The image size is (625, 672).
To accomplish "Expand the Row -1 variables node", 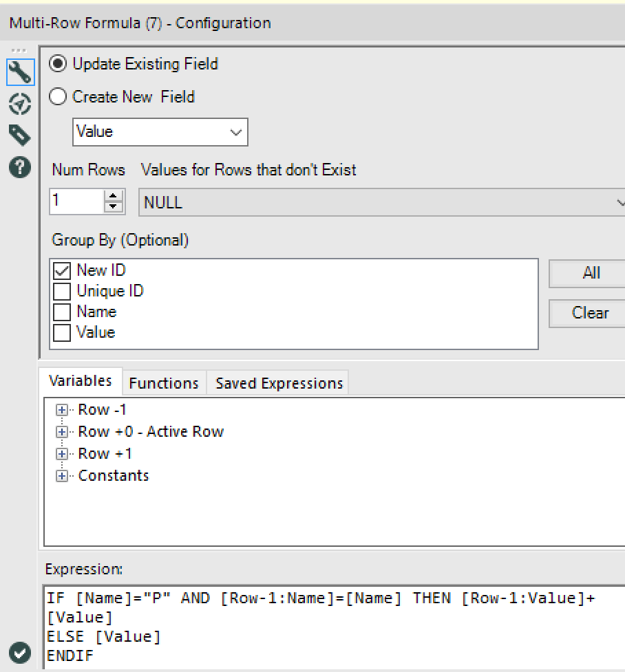I will coord(61,409).
